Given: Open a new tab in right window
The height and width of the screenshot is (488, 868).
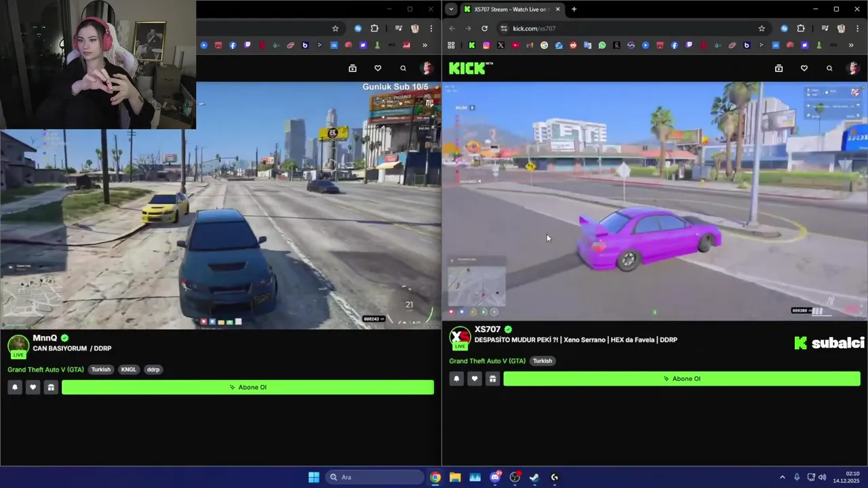Looking at the screenshot, I should pyautogui.click(x=574, y=9).
